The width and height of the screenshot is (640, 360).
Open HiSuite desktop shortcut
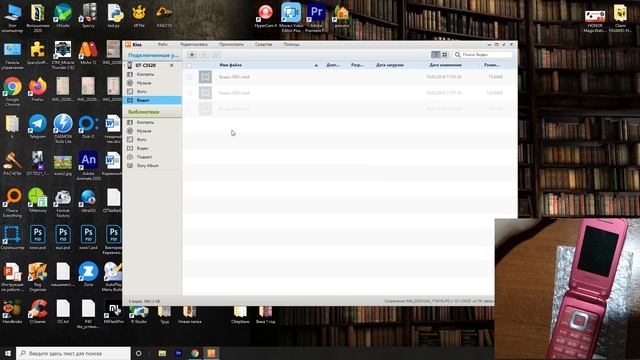[63, 16]
